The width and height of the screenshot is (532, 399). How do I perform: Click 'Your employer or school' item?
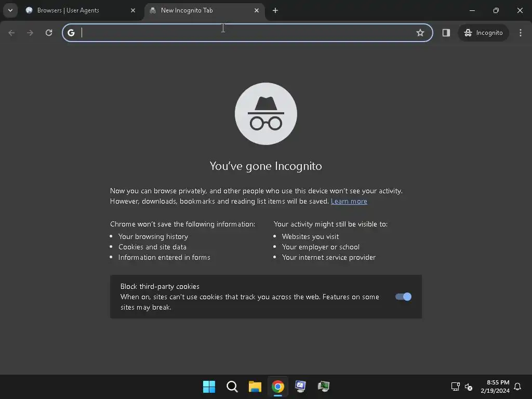[x=321, y=247]
